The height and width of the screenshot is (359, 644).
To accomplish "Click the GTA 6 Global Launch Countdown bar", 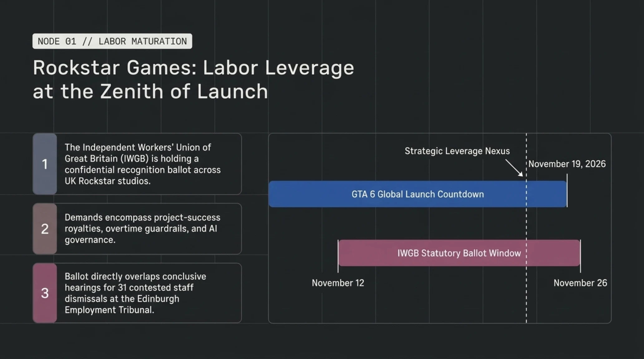I will [x=418, y=194].
